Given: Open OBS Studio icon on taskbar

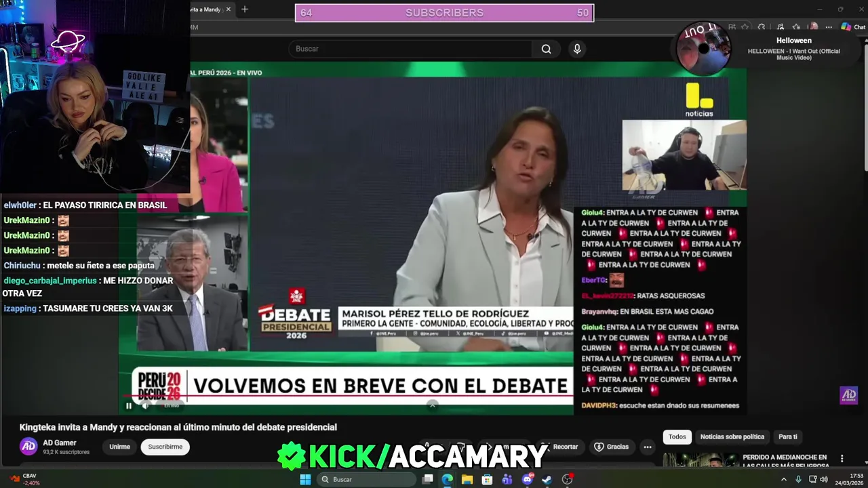Looking at the screenshot, I should [568, 479].
